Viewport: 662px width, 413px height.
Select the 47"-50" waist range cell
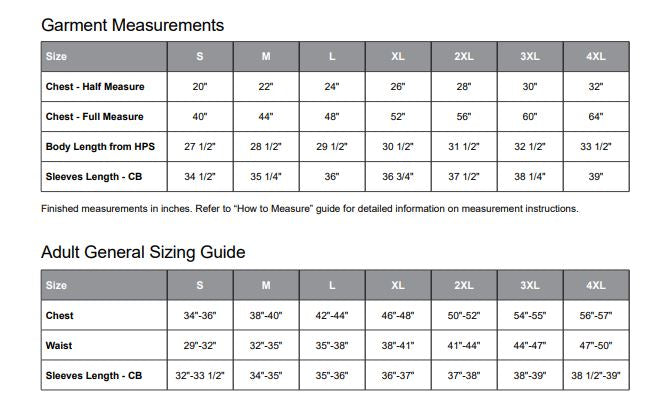tap(596, 345)
